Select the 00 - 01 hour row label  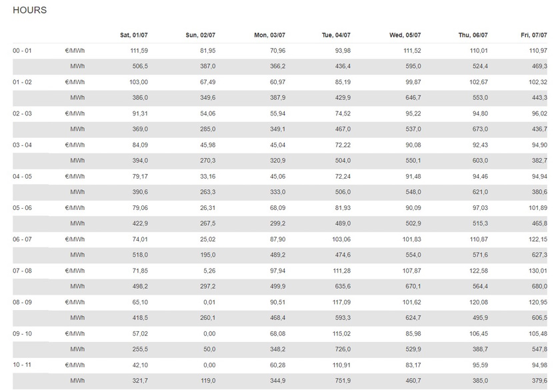tap(22, 51)
